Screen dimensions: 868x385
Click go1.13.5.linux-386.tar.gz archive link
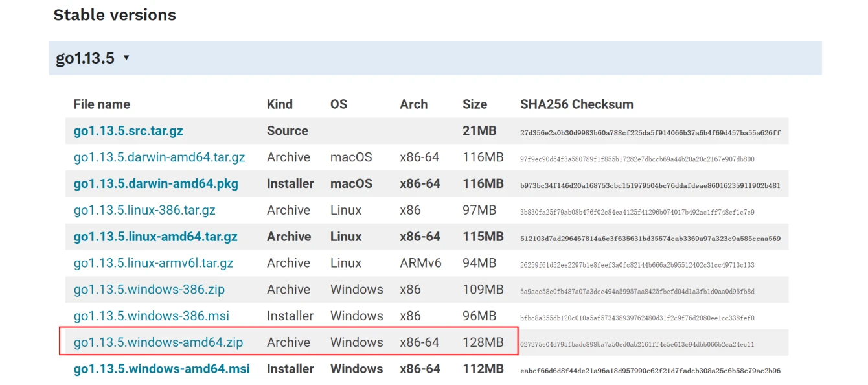pyautogui.click(x=144, y=211)
